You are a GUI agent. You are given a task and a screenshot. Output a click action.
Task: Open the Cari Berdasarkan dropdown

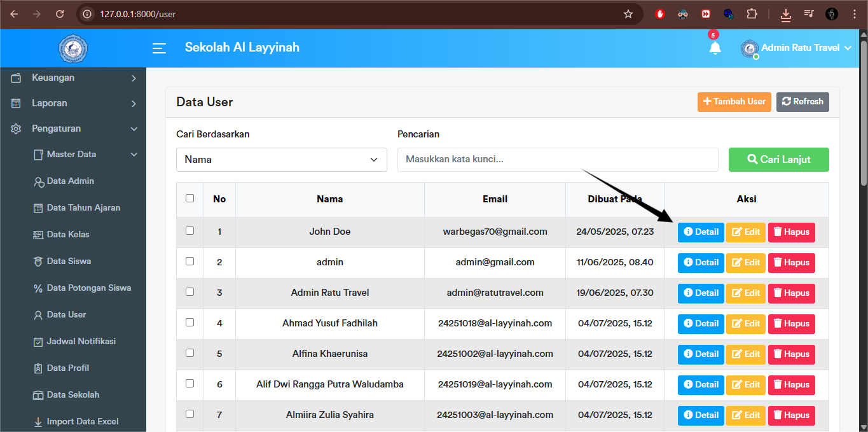point(281,159)
